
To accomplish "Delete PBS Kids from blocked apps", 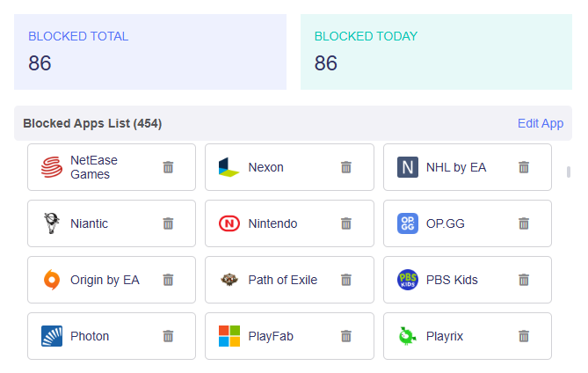I will click(524, 280).
